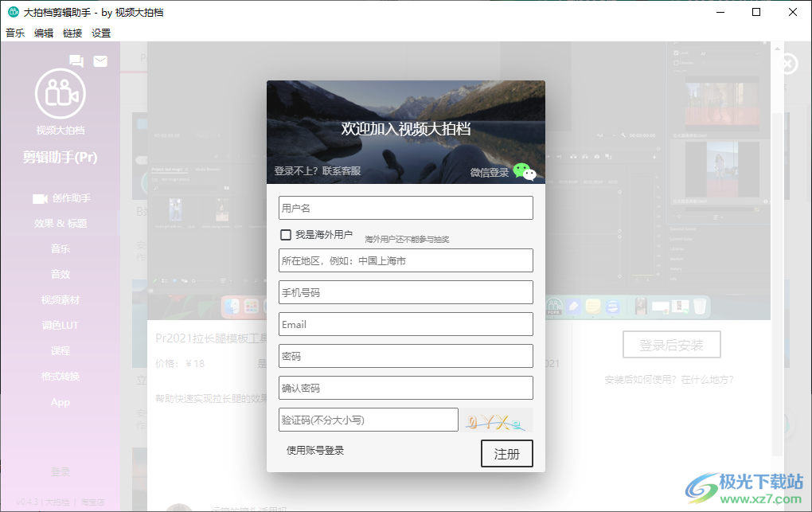Open 视频素材 in the sidebar
The image size is (812, 512).
coord(61,299)
